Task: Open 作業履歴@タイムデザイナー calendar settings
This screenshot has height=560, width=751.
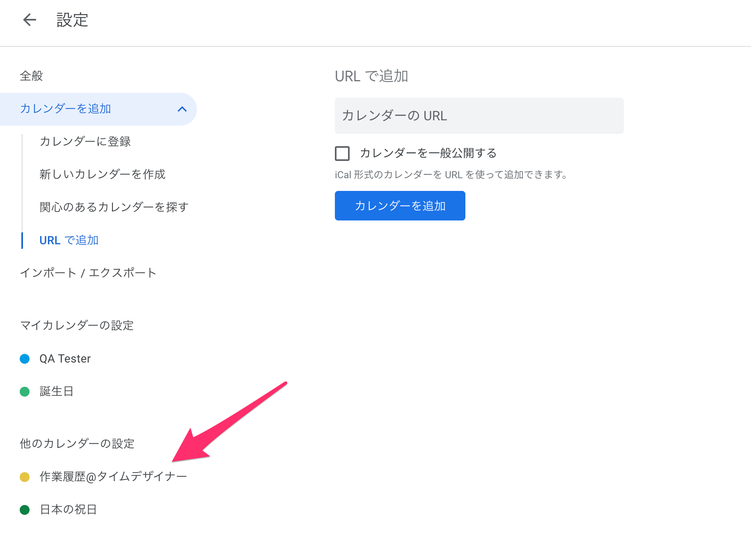Action: point(113,477)
